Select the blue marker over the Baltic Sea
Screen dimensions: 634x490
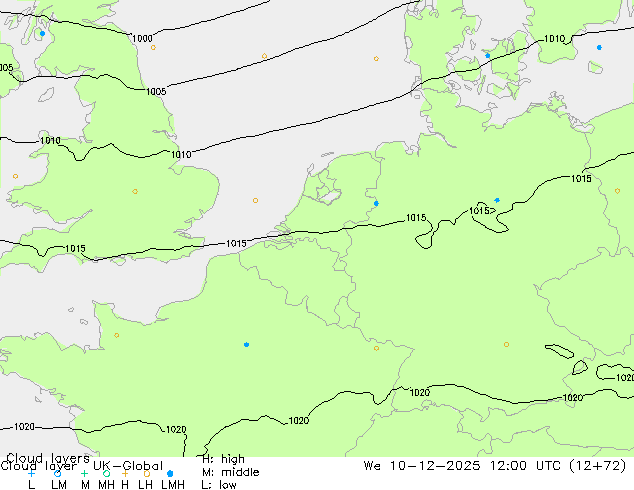599,47
